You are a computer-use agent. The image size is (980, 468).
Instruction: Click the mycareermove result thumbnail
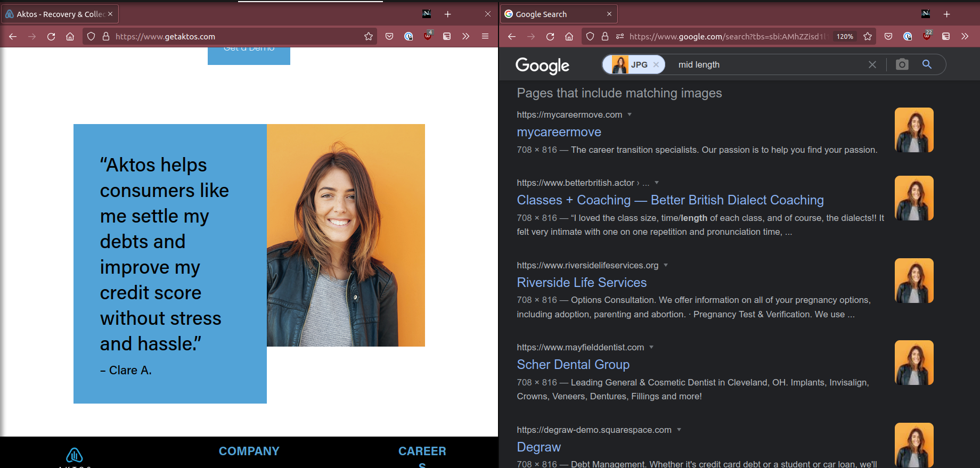point(914,130)
